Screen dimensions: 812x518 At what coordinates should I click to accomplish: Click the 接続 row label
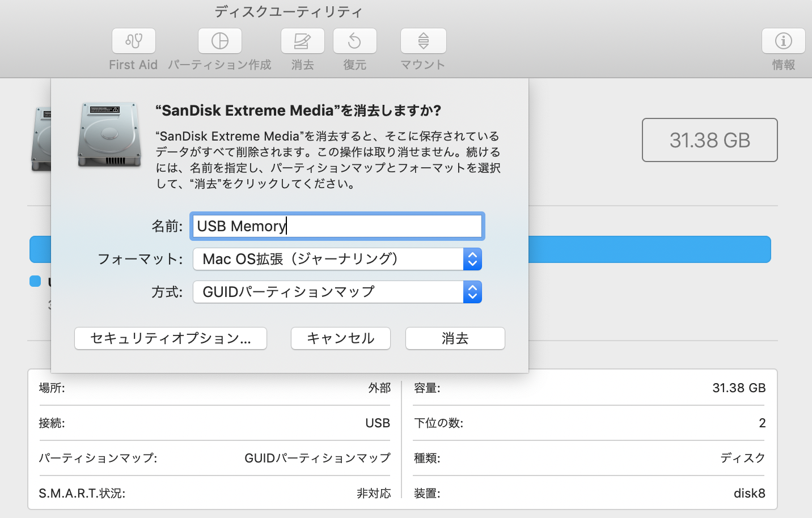(52, 423)
